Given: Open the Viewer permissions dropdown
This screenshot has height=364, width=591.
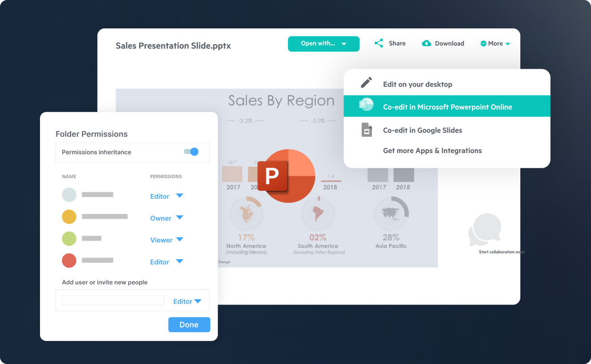Looking at the screenshot, I should [180, 240].
